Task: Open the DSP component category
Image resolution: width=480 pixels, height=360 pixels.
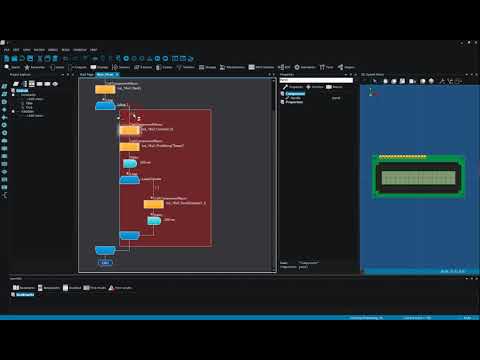Action: [x=284, y=67]
